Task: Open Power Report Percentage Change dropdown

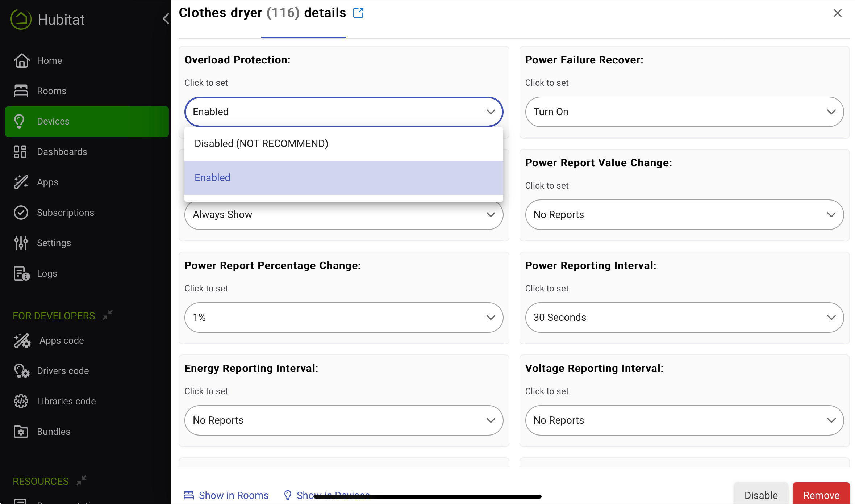Action: click(344, 318)
